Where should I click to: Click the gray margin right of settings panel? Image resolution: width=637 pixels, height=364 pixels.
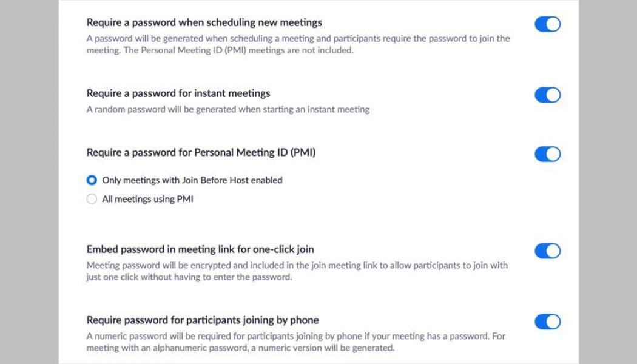pos(608,182)
